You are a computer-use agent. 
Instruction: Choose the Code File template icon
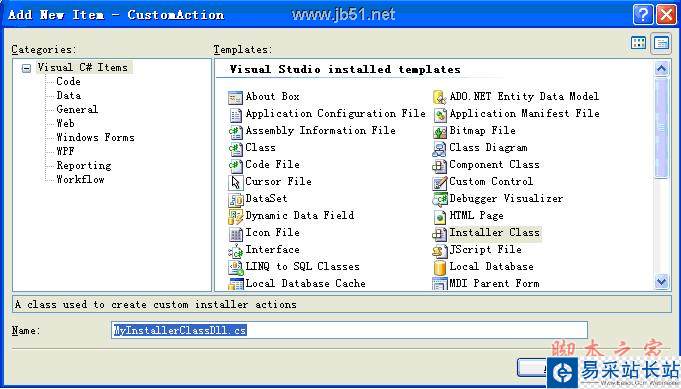click(x=235, y=165)
